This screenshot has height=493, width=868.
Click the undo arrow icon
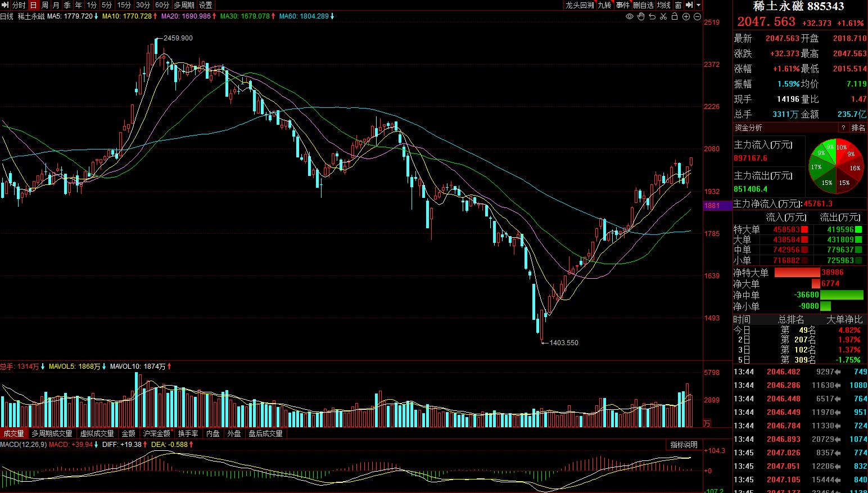(652, 16)
